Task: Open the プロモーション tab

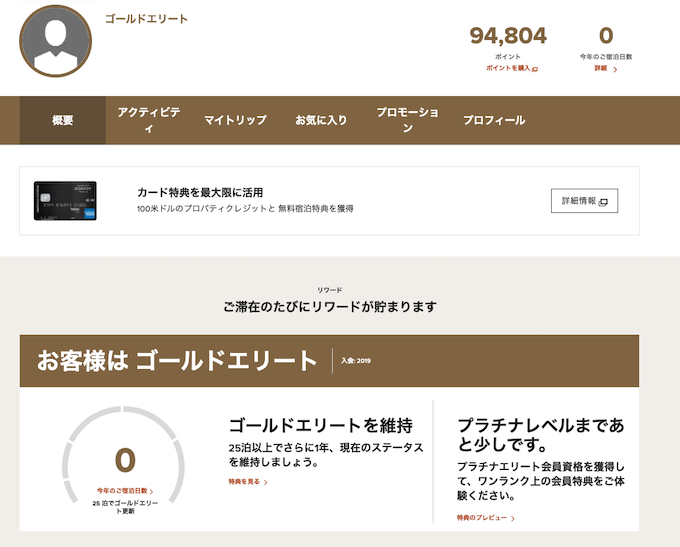Action: (407, 120)
